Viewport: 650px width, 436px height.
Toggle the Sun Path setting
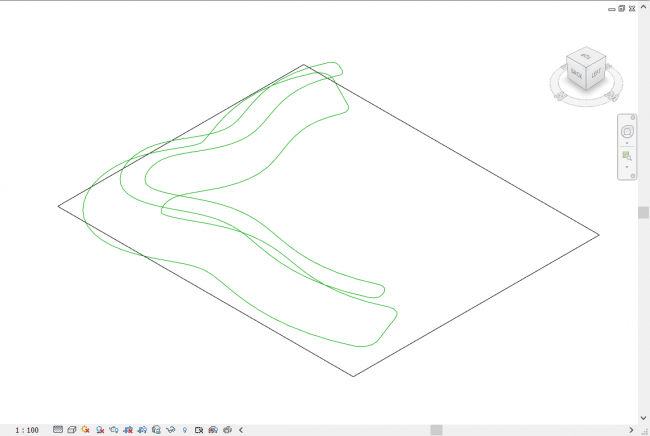click(85, 430)
